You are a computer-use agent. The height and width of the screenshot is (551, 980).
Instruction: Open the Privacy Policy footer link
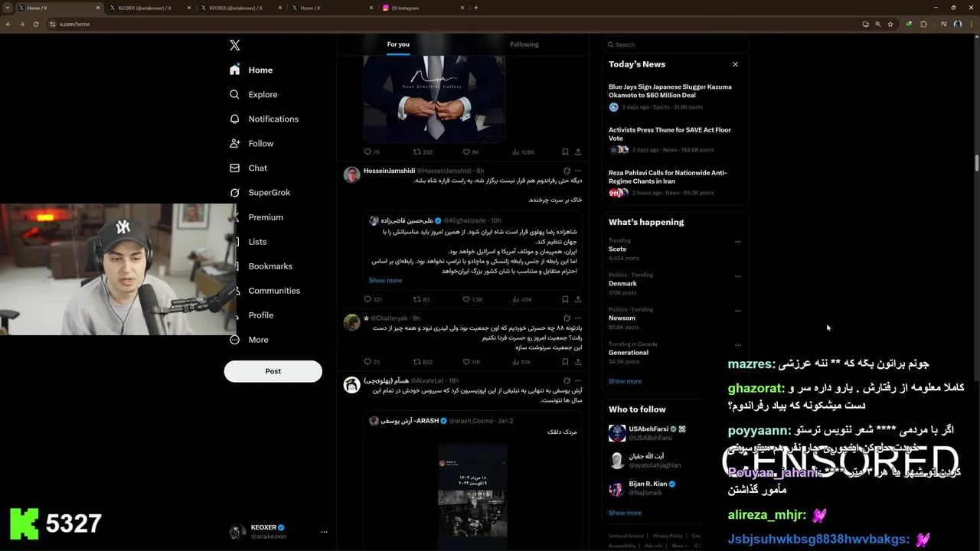coord(668,536)
